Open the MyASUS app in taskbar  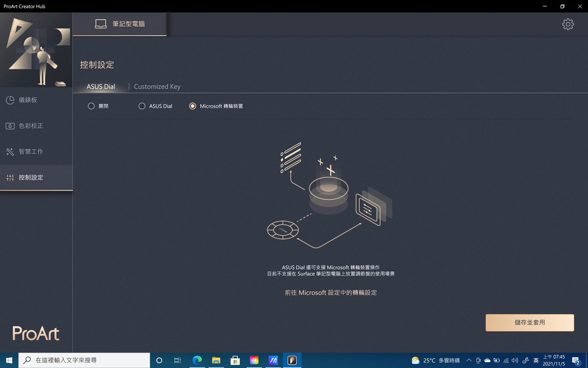(273, 360)
